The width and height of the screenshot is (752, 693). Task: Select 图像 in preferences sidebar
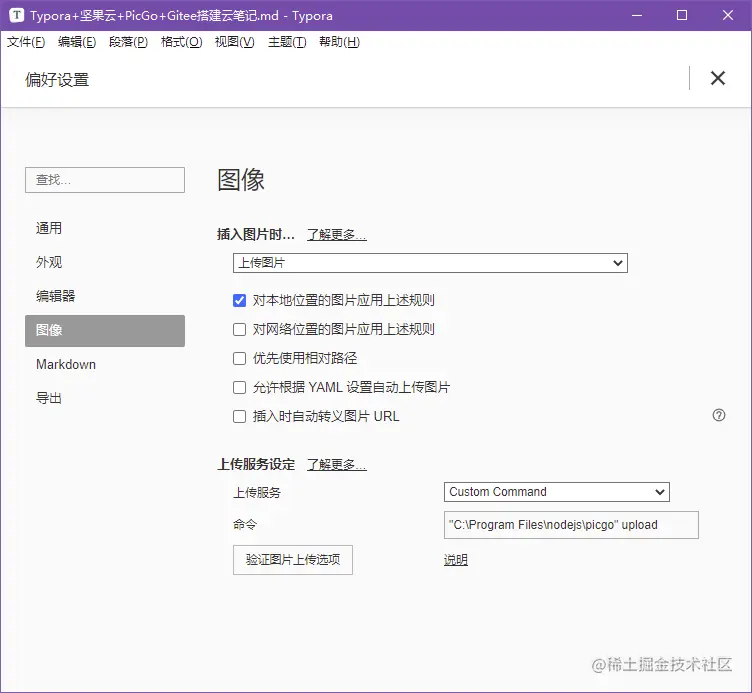[105, 330]
